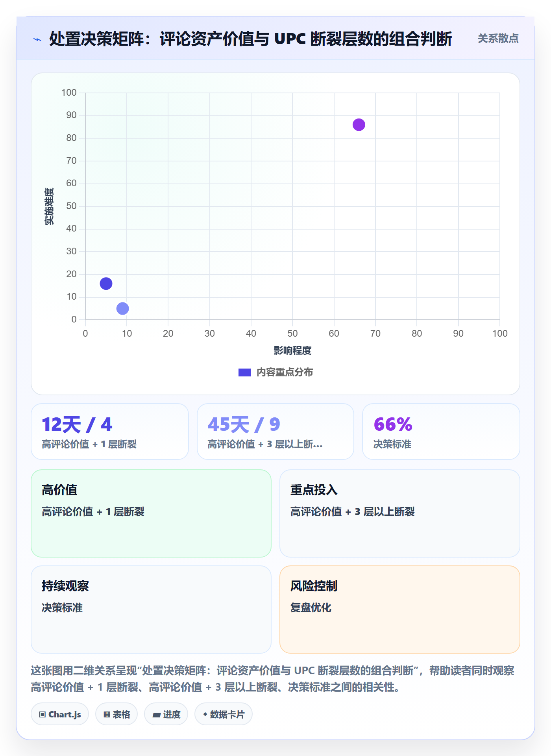Image resolution: width=551 pixels, height=756 pixels.
Task: Click the 复盘优化 text in 风险控制 card
Action: pos(311,608)
